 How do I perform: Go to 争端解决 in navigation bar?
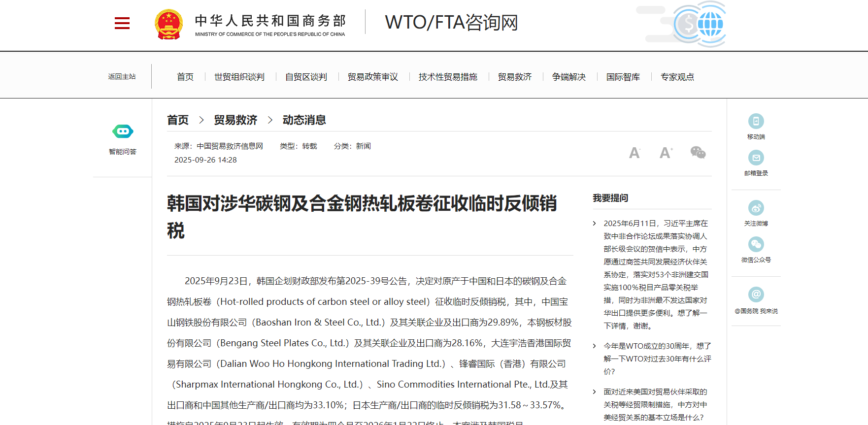click(568, 77)
